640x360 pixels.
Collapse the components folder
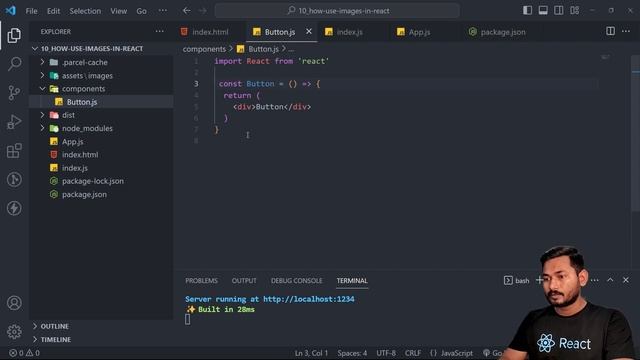click(x=101, y=89)
